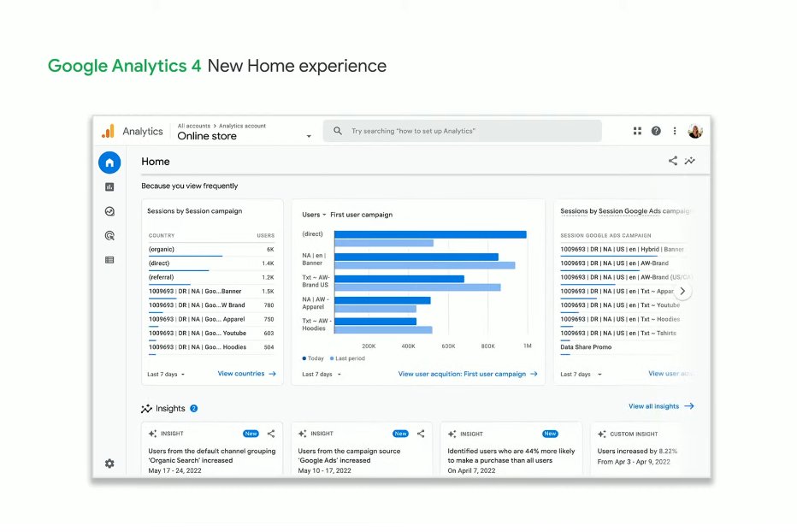Select the Hybrid | Banner Google Ads row

coord(623,250)
